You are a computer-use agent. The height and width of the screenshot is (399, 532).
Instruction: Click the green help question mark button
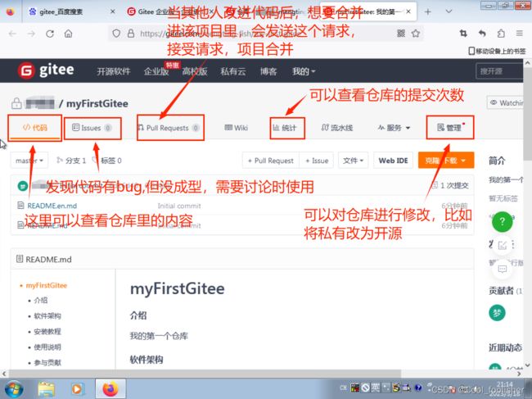503,222
